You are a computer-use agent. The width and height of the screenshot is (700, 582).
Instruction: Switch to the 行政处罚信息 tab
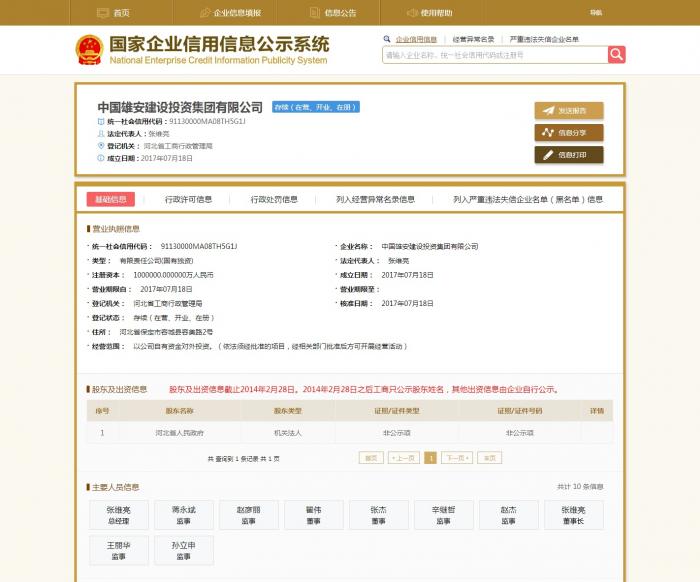274,200
